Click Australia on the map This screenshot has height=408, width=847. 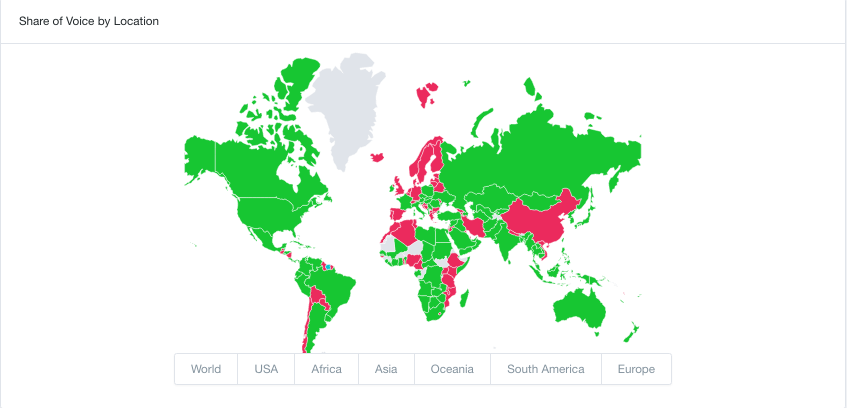coord(580,308)
